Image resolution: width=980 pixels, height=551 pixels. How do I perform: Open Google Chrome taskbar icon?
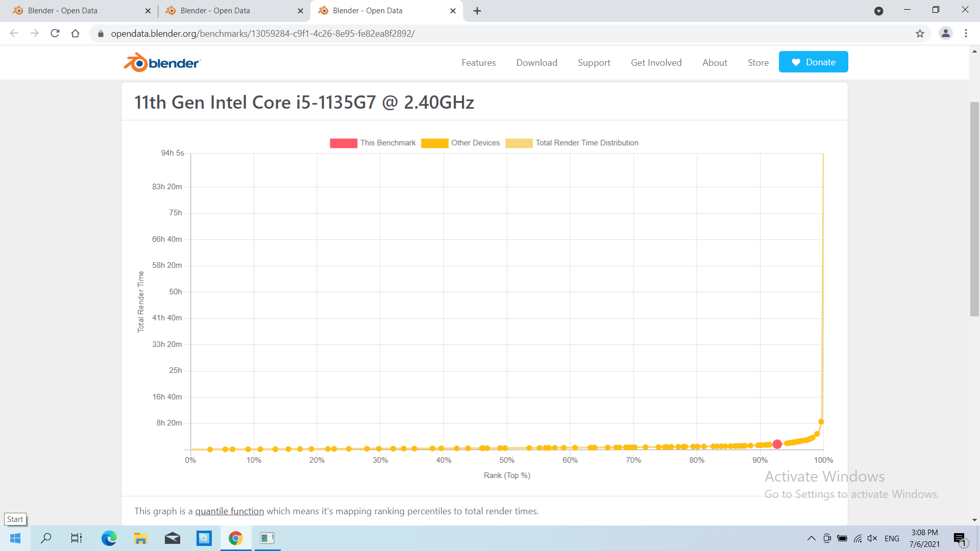(235, 538)
